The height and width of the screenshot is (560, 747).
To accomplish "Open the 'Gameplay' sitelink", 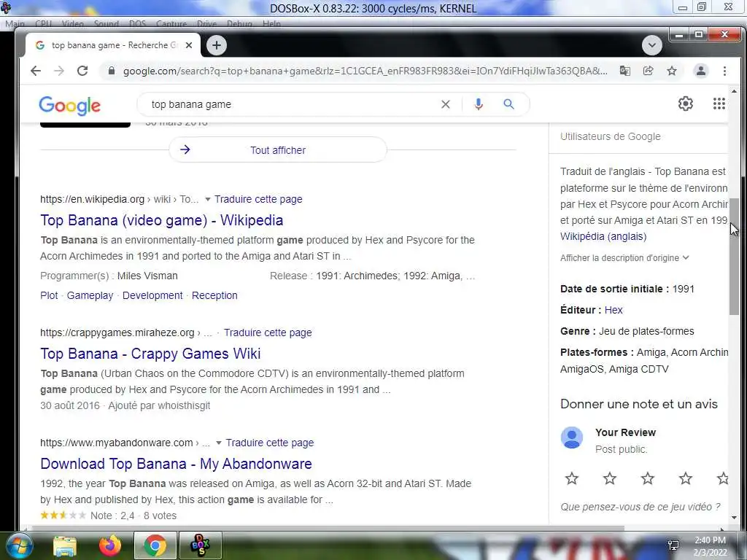I will 90,295.
